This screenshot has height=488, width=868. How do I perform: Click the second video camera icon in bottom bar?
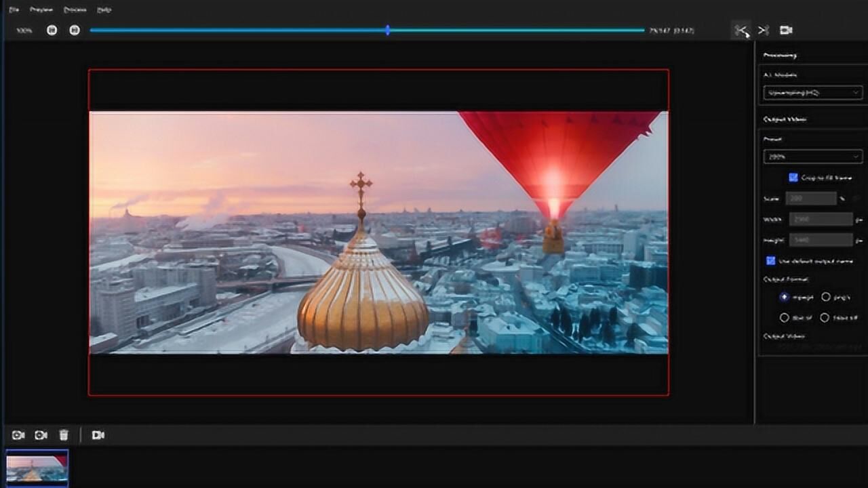[x=41, y=435]
